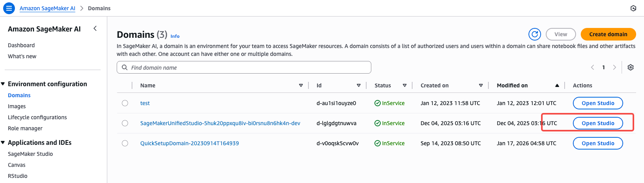Click Sep 14, 2023 08:50 UTC cell

click(451, 143)
